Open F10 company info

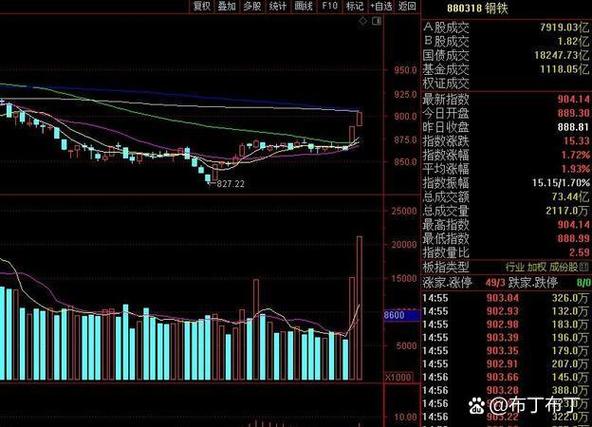pos(329,6)
